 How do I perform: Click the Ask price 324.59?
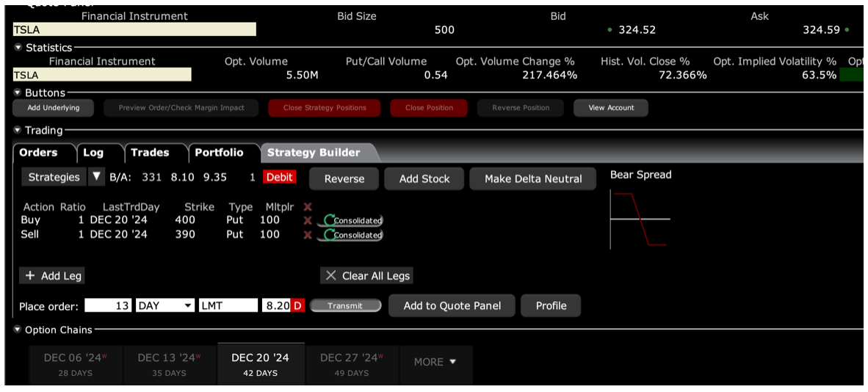pyautogui.click(x=821, y=30)
